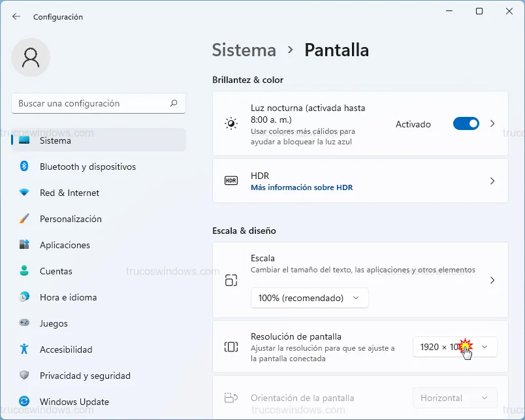Click the user profile avatar
This screenshot has height=420, width=525.
click(x=31, y=57)
